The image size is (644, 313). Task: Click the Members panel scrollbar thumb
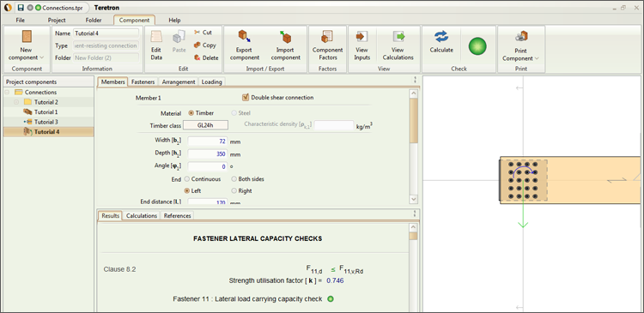[414, 121]
